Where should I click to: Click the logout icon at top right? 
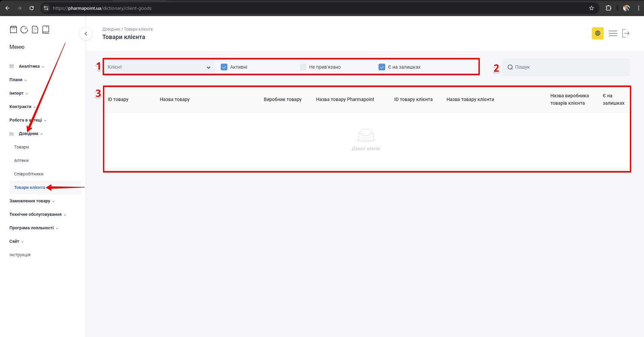pyautogui.click(x=626, y=33)
